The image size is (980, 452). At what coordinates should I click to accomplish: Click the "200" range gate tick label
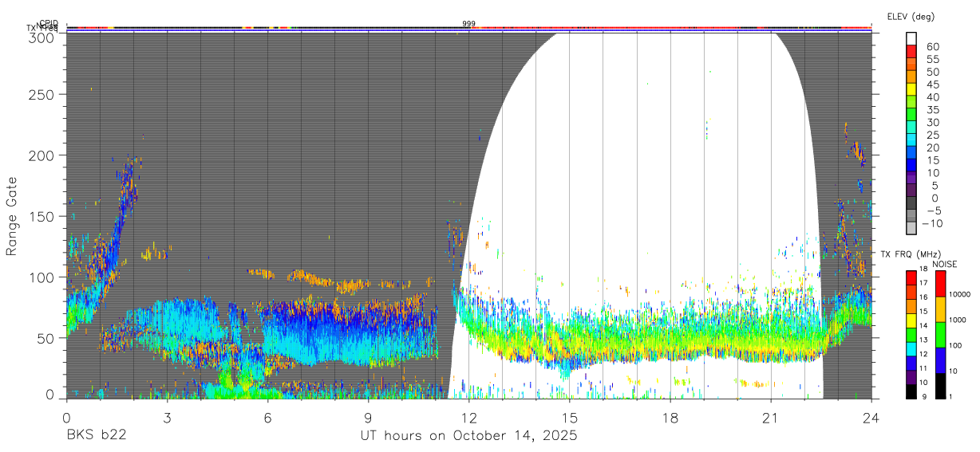pos(41,155)
